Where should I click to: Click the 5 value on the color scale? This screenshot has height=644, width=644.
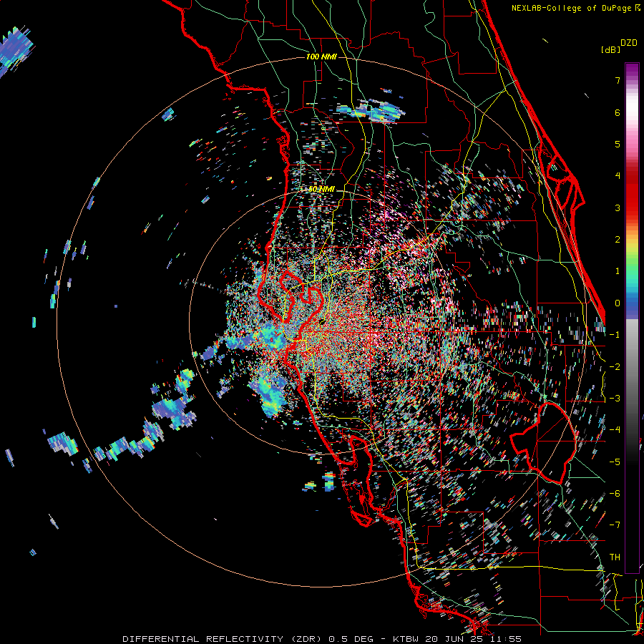(618, 144)
